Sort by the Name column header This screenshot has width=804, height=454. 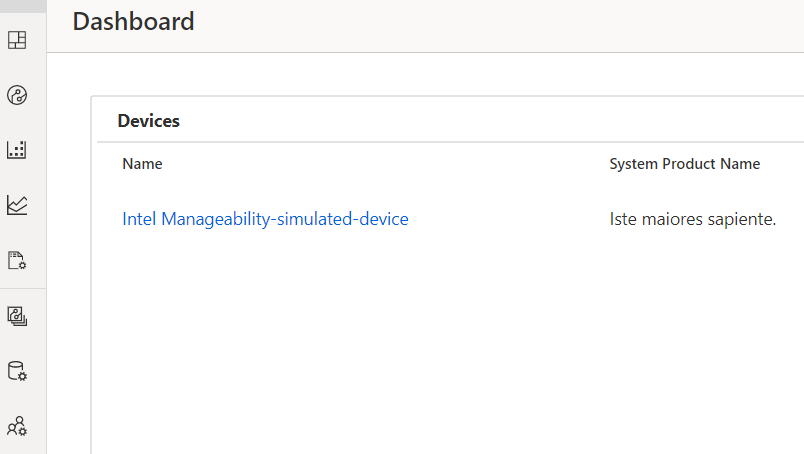point(142,164)
